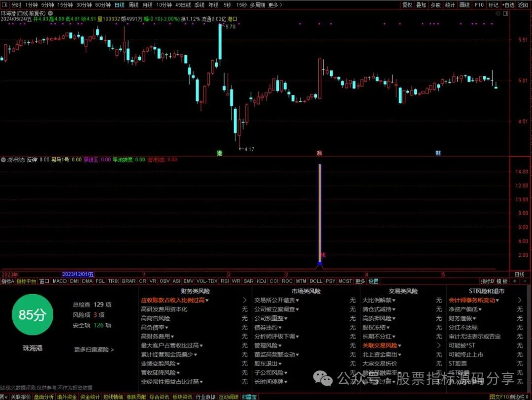This screenshot has height=400, width=532.
Task: Switch to 分时 intraday chart
Action: pyautogui.click(x=16, y=5)
